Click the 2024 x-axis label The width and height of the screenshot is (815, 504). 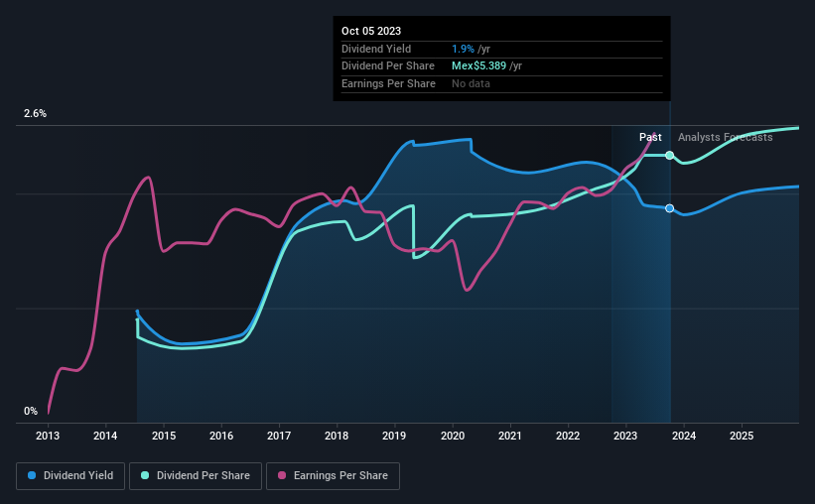(x=684, y=436)
